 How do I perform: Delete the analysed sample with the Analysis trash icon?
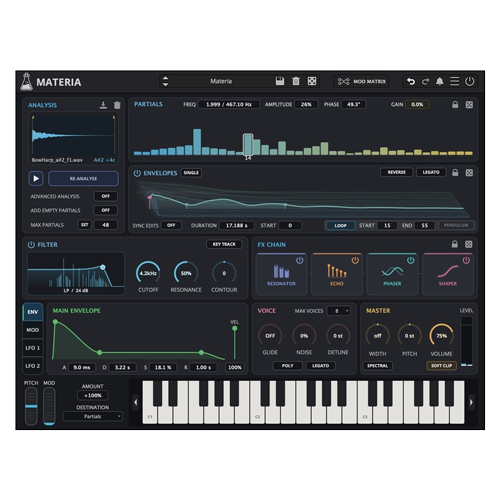117,105
